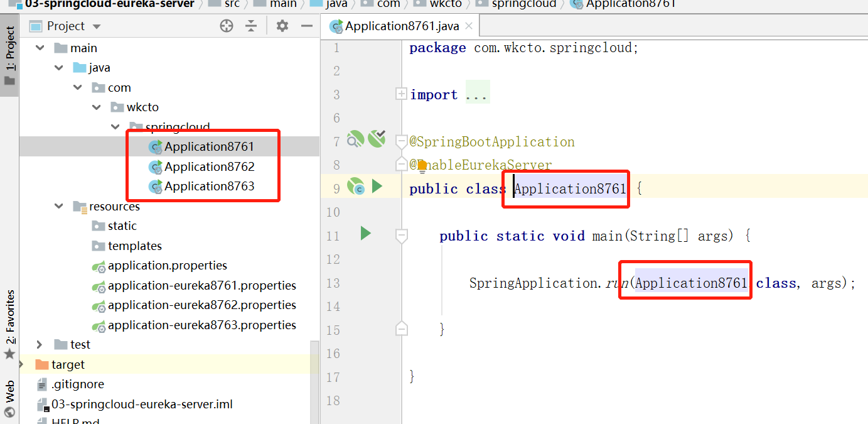
Task: Click the locate/scroll from source target icon
Action: [227, 26]
